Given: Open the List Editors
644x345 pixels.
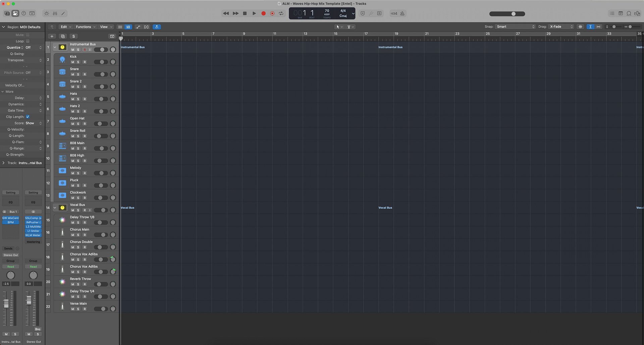Looking at the screenshot, I should [612, 13].
